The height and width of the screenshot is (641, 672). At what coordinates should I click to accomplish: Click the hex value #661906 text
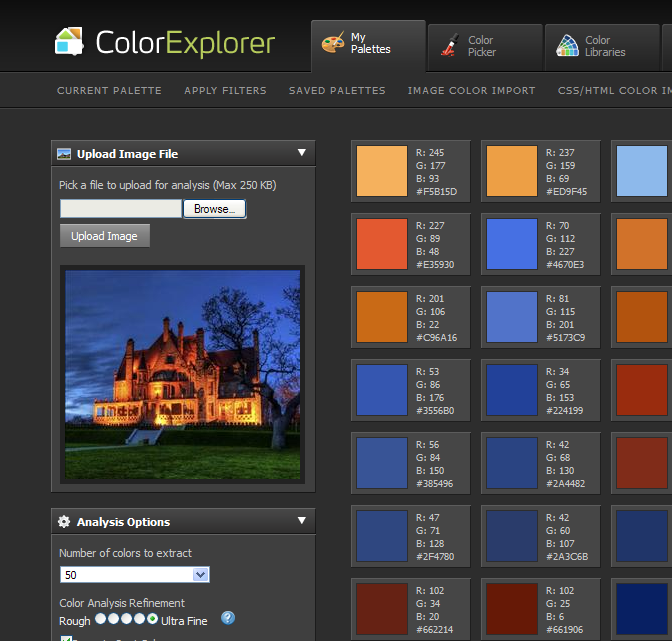coord(564,629)
